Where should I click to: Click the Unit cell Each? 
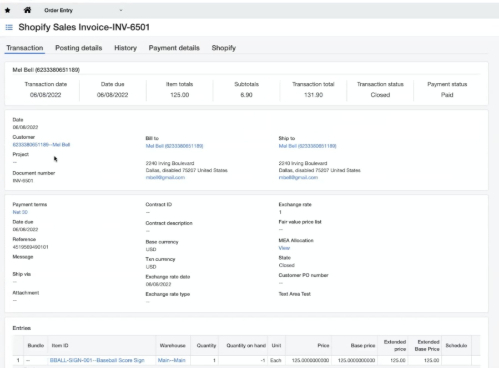coord(276,360)
